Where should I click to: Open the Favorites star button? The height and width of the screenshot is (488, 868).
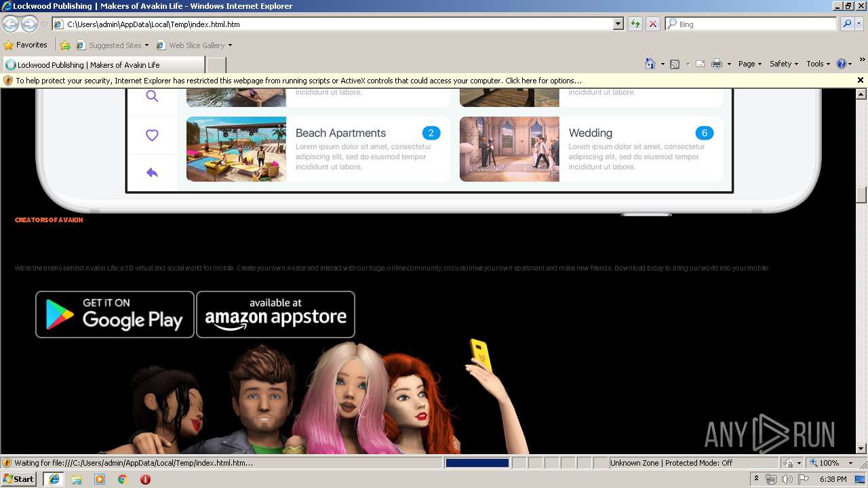(x=26, y=45)
